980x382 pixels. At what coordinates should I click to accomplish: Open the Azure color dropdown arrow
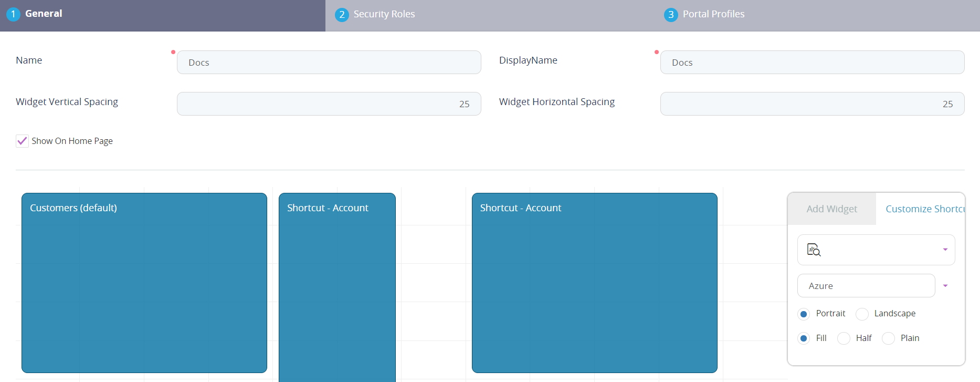coord(945,286)
